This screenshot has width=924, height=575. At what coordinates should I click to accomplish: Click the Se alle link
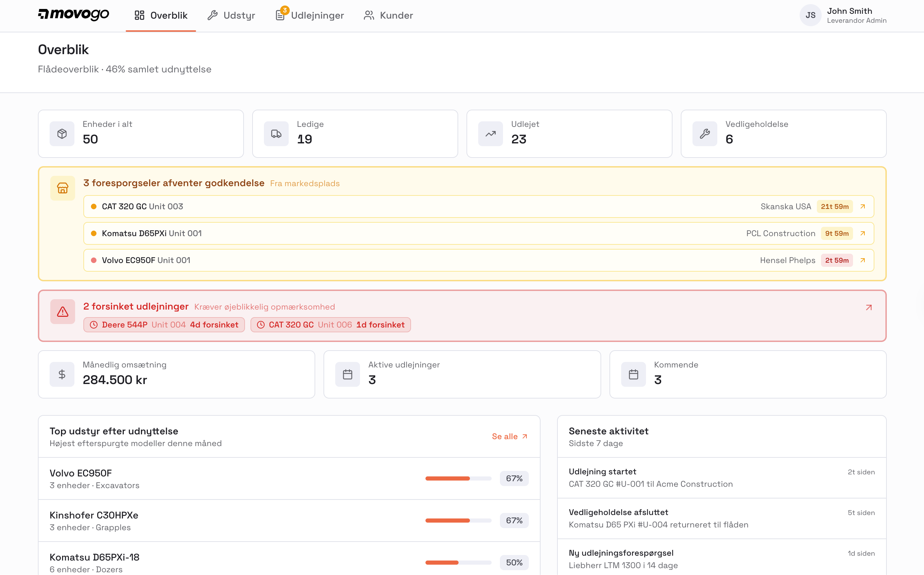(x=509, y=436)
